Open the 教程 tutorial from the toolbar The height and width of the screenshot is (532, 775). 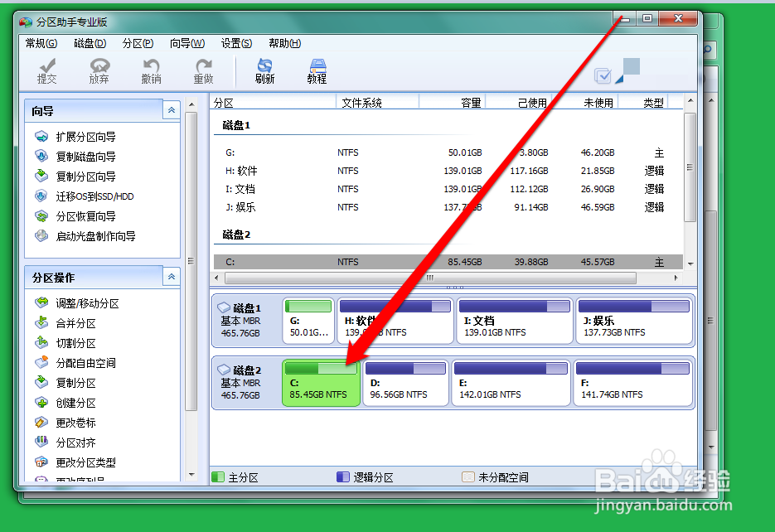point(317,70)
